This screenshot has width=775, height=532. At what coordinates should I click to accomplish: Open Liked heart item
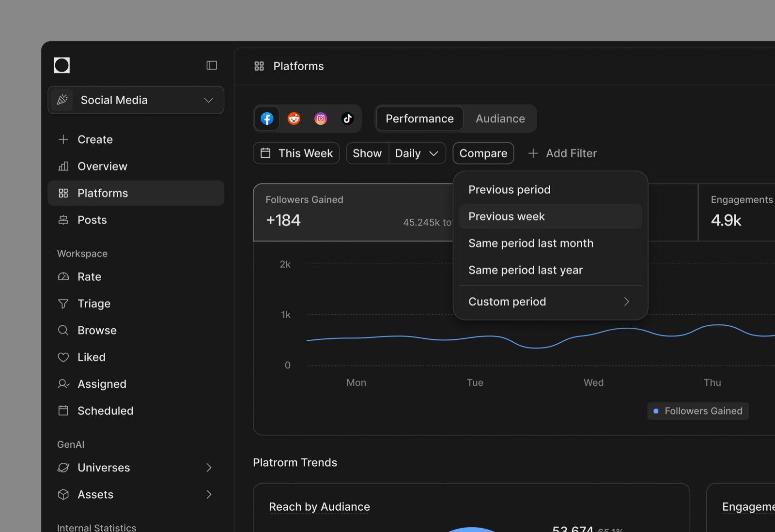click(x=136, y=357)
